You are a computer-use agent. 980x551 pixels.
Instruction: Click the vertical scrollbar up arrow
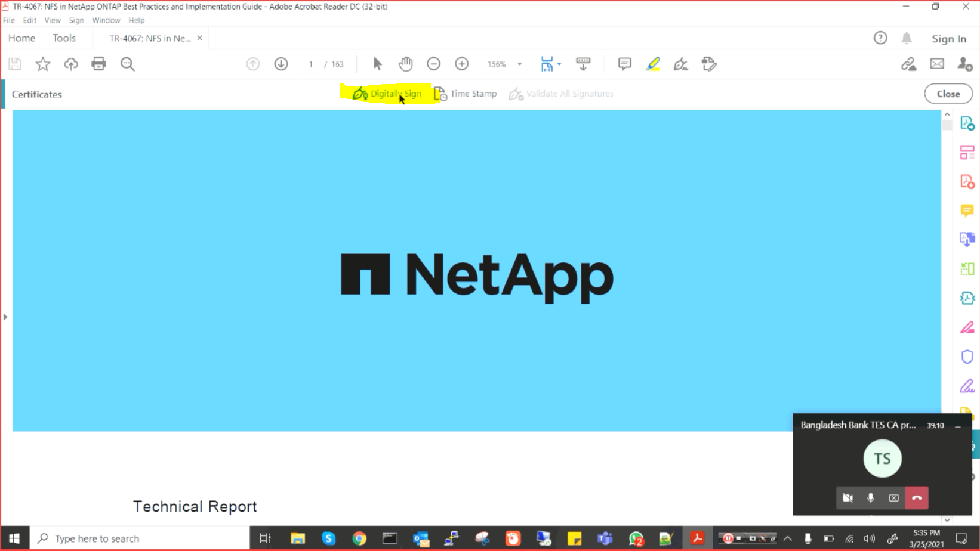[x=947, y=114]
